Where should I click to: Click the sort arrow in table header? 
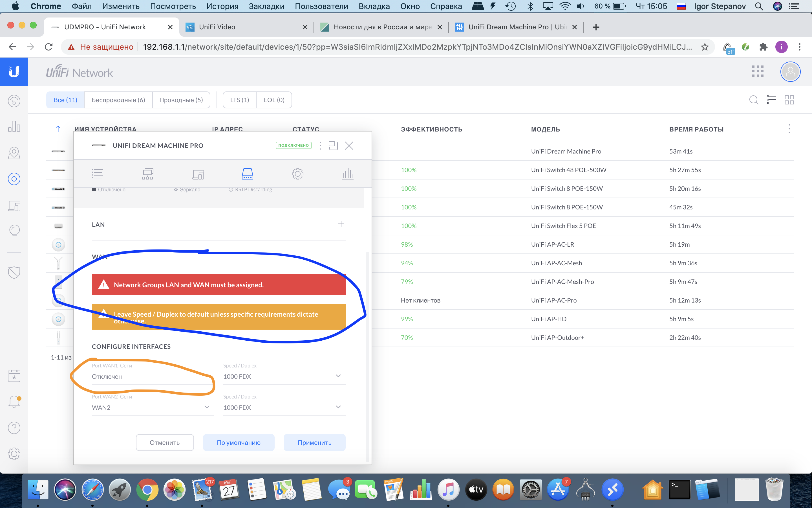(x=58, y=129)
